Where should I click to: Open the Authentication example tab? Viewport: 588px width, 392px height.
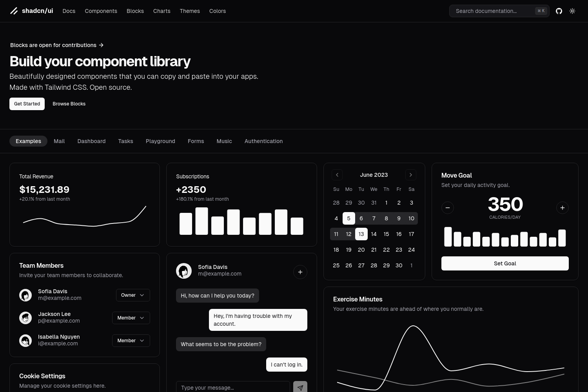(x=263, y=141)
